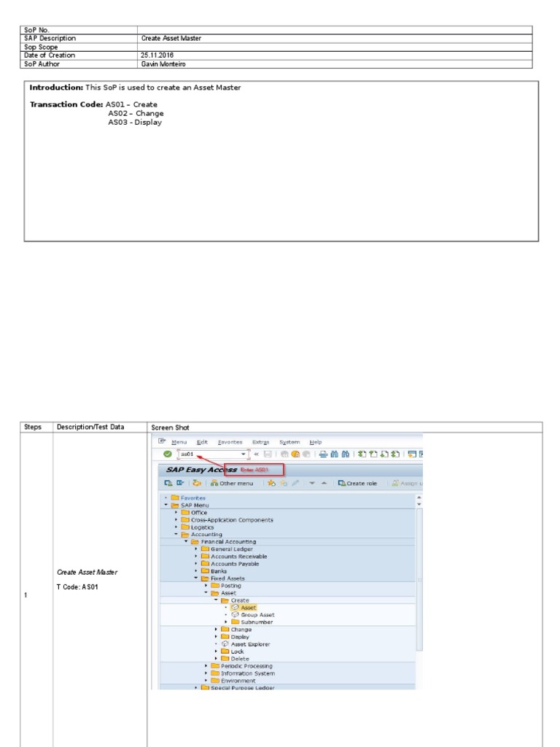
Task: Select the Accounts Payable folder
Action: click(230, 564)
